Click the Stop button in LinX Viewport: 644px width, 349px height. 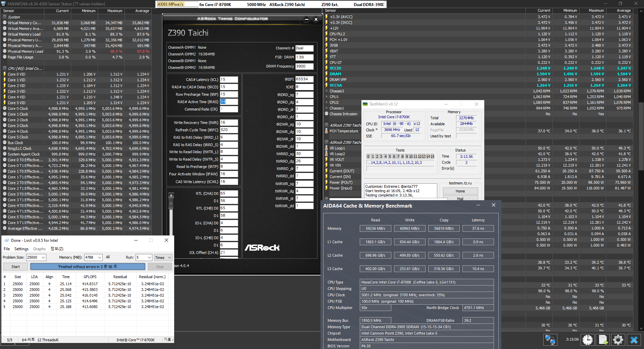(x=160, y=267)
